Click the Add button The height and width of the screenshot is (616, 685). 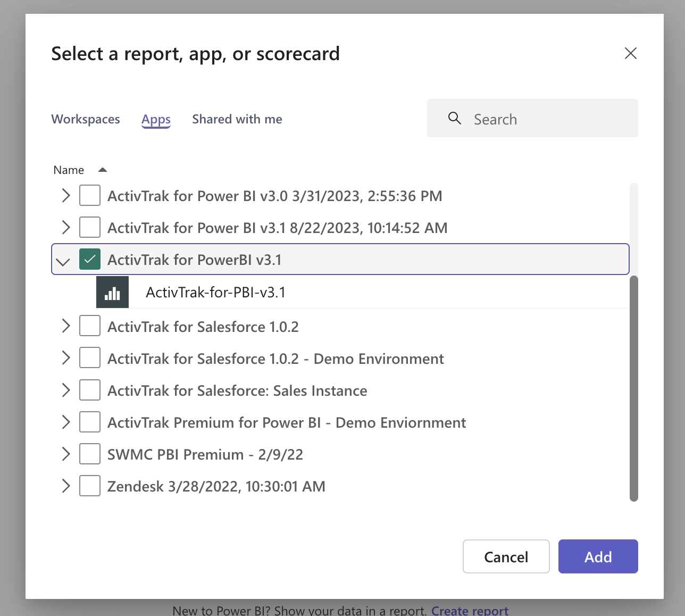coord(598,556)
